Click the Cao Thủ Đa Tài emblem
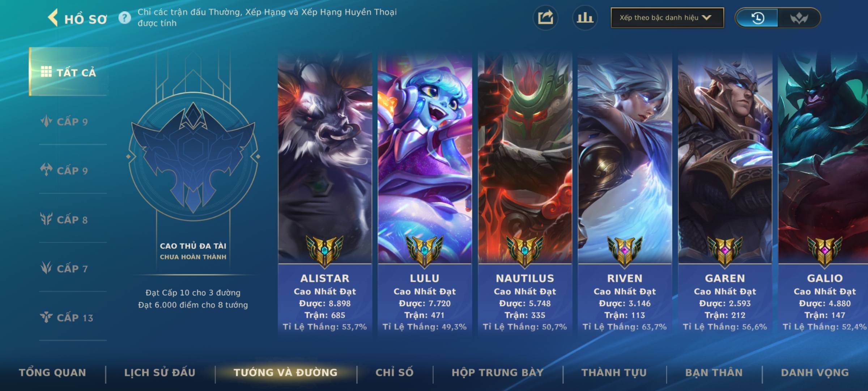This screenshot has width=868, height=391. [x=193, y=156]
